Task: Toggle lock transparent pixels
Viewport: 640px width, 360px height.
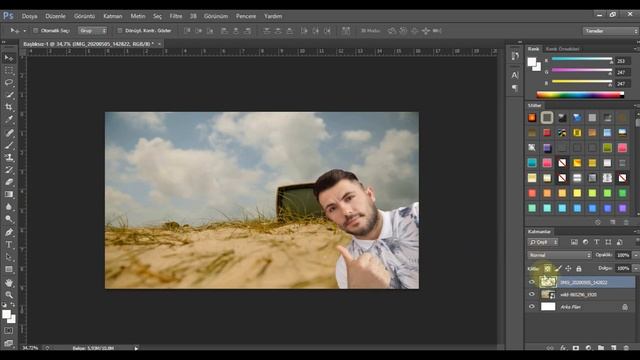Action: tap(547, 269)
